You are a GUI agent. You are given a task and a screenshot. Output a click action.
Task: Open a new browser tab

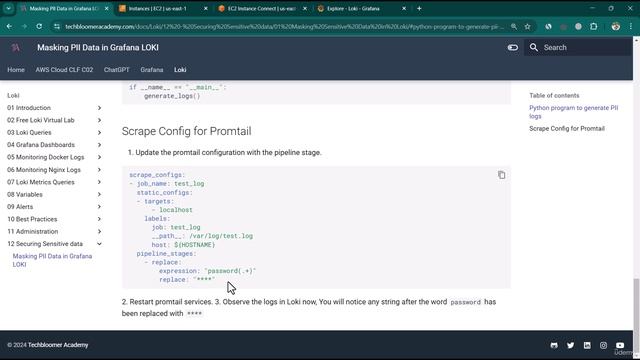coord(419,8)
